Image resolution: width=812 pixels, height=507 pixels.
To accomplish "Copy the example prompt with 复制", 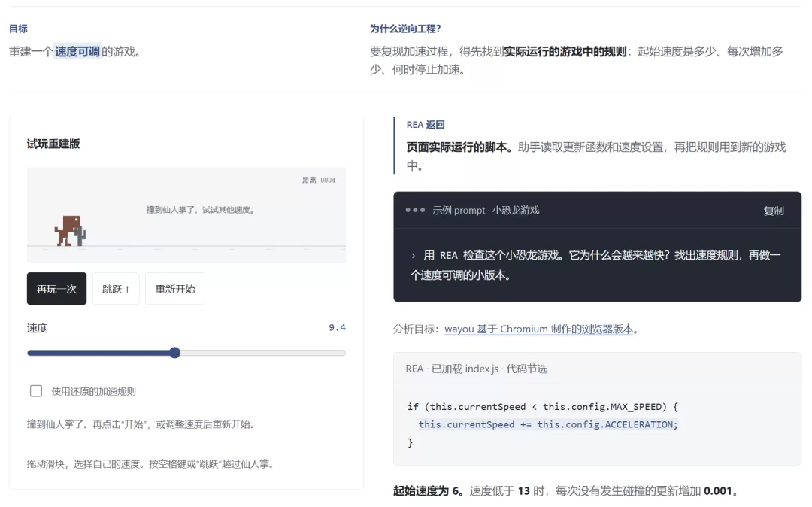I will point(774,211).
